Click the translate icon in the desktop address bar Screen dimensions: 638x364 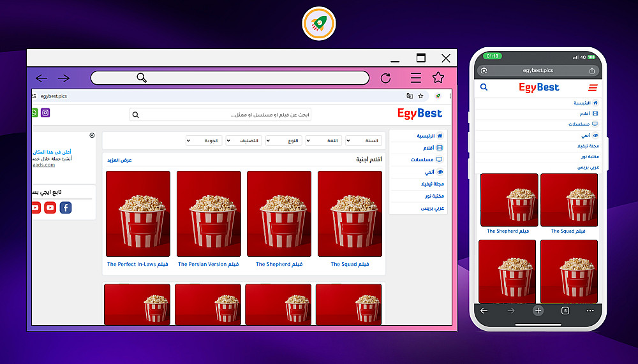pyautogui.click(x=410, y=96)
